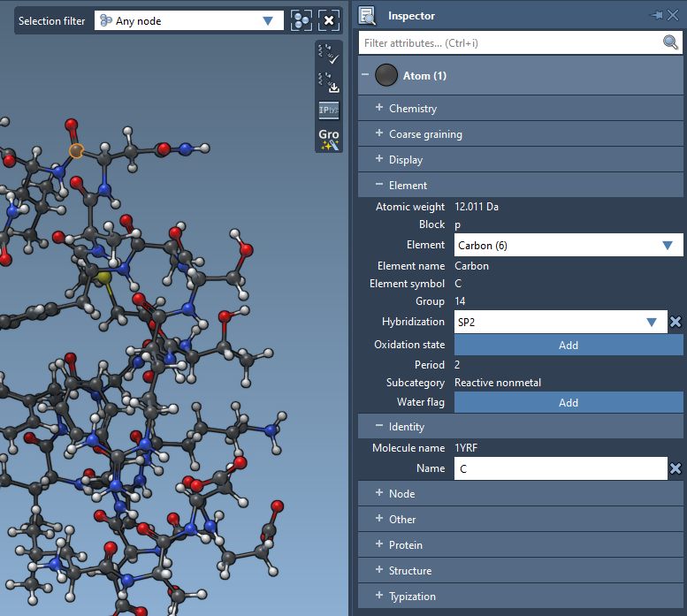Launch the Gro GROMACS wizard icon
The width and height of the screenshot is (687, 616).
pos(329,140)
